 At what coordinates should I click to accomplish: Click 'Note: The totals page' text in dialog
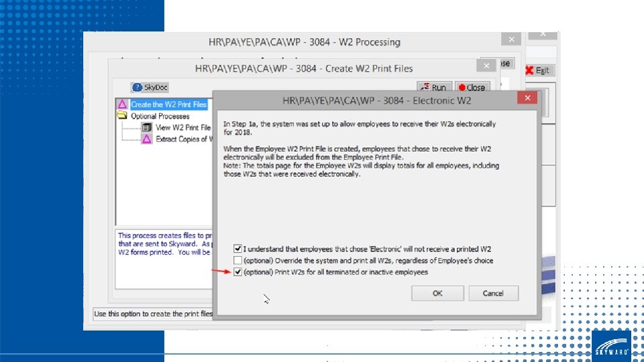pos(361,170)
